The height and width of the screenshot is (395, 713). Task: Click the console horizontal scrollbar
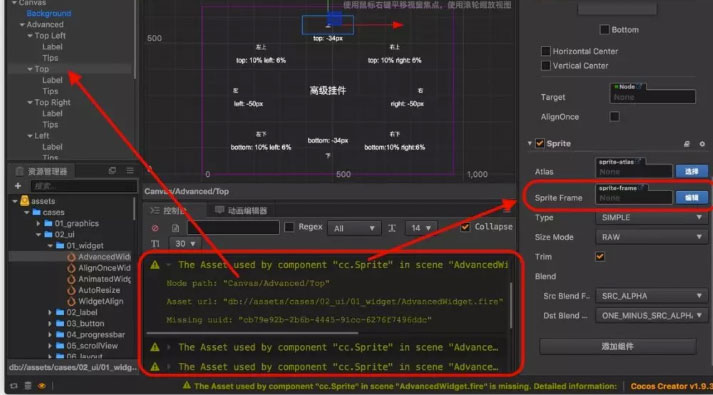[252, 333]
